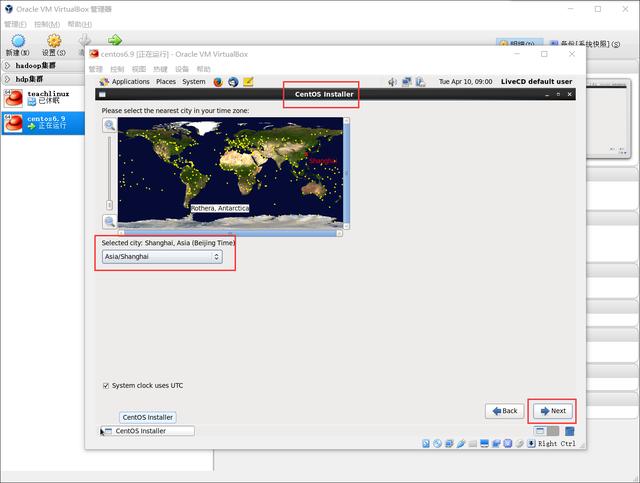Screen dimensions: 640x483
Task: Launch Firefox from the GNOME panel
Action: pyautogui.click(x=218, y=82)
